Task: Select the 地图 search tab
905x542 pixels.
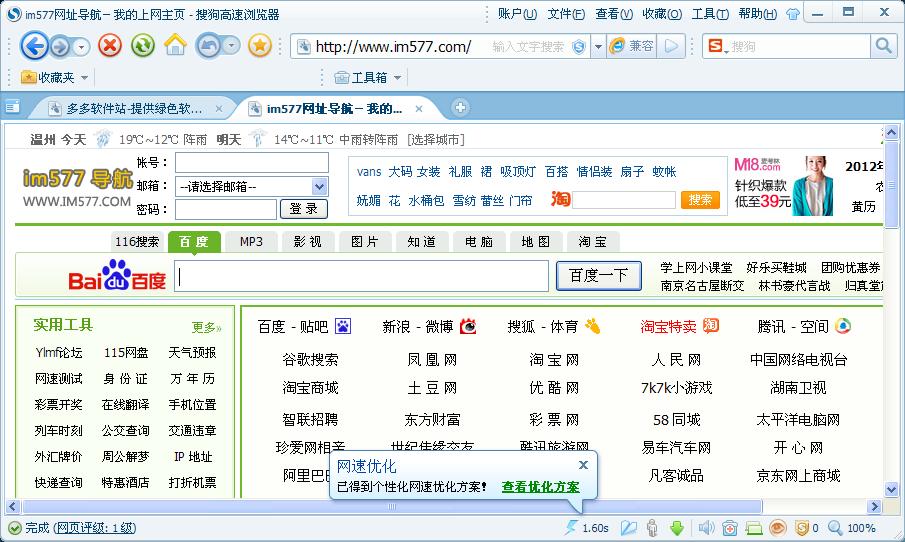Action: point(536,242)
